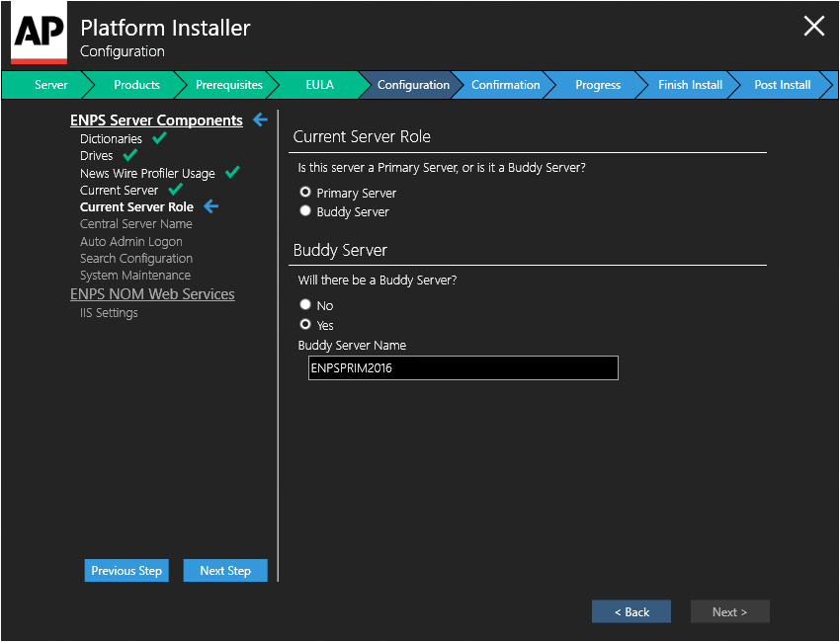Open ENPS NOM Web Services section
This screenshot has width=840, height=642.
(152, 294)
